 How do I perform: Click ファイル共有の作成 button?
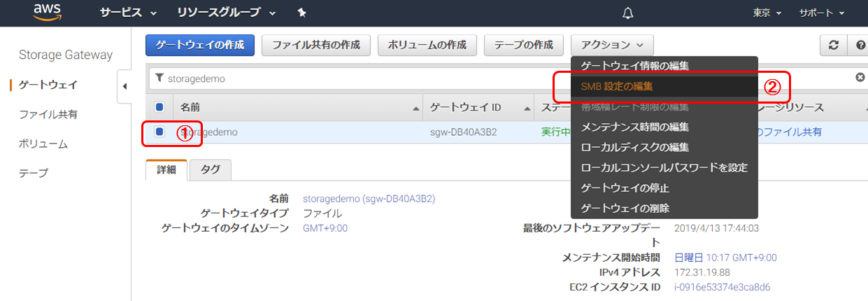pos(316,45)
